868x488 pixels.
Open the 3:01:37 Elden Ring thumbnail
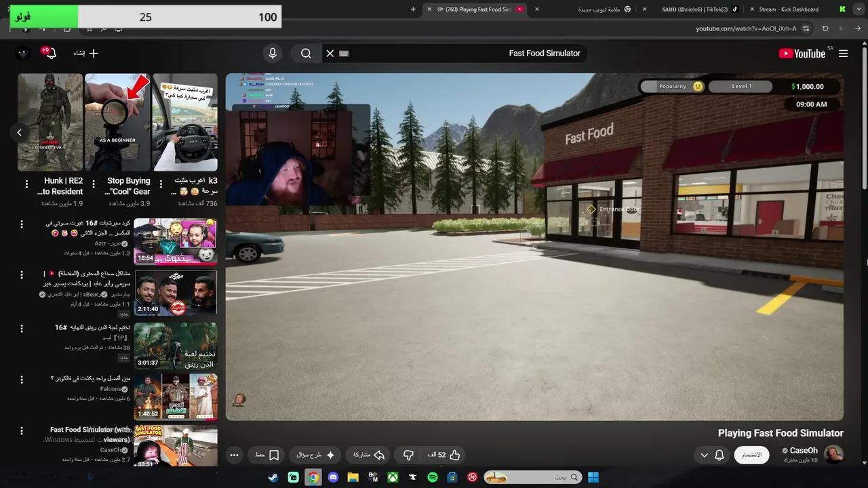pos(176,346)
